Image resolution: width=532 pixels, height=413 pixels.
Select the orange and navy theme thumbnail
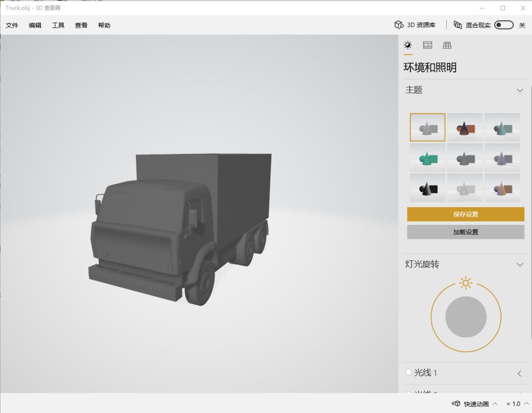[x=465, y=127]
